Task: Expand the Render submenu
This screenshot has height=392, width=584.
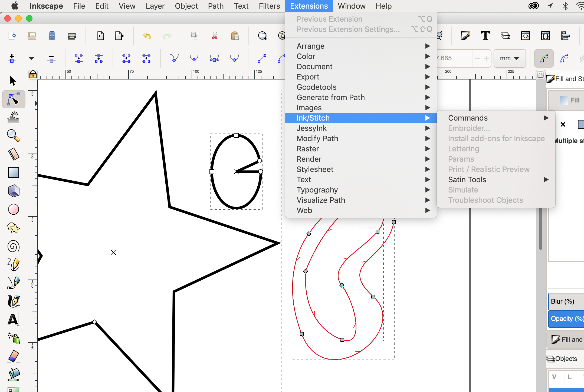Action: [361, 159]
